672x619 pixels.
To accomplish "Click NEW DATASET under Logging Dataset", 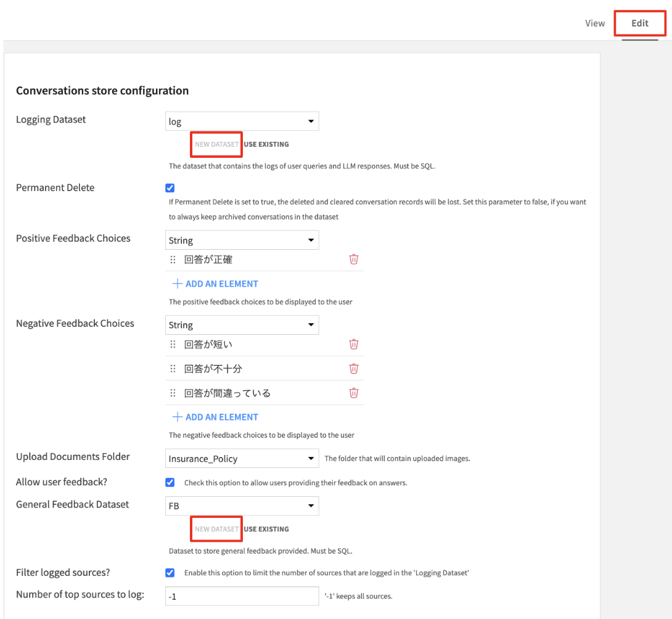I will click(x=217, y=144).
